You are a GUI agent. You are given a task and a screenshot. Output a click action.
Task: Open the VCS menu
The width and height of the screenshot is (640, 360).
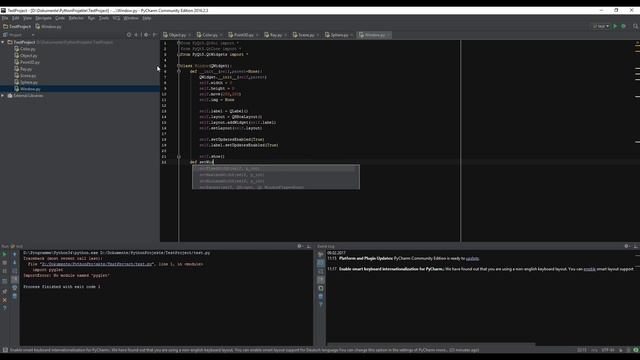[x=116, y=18]
